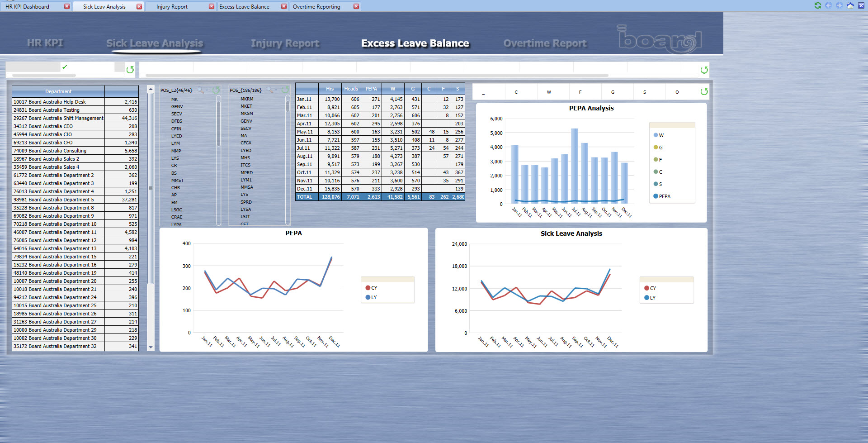Click the Heads column header in monthly table

(351, 89)
